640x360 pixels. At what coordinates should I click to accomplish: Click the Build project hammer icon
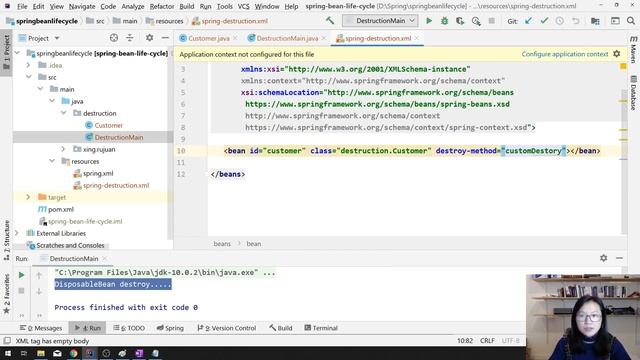330,20
